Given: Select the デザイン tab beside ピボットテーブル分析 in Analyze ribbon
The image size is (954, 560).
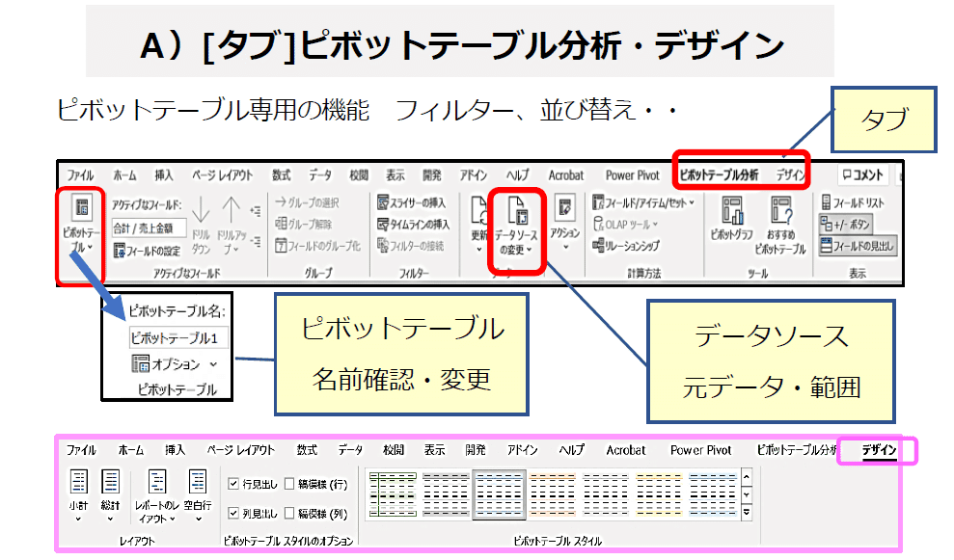Looking at the screenshot, I should (x=790, y=175).
